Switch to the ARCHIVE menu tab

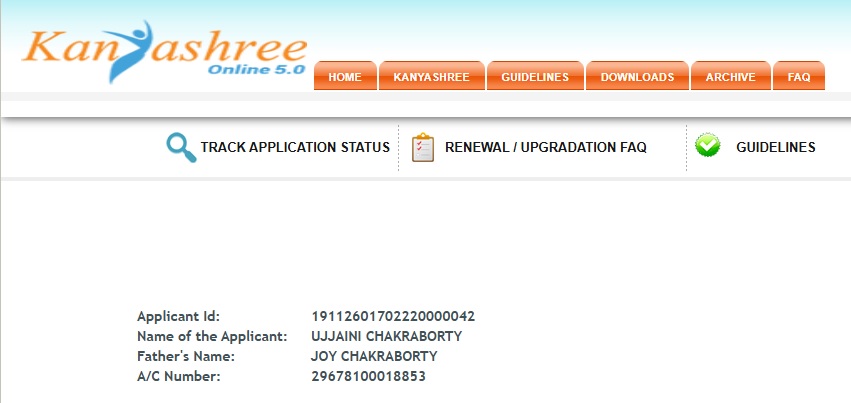[x=730, y=77]
